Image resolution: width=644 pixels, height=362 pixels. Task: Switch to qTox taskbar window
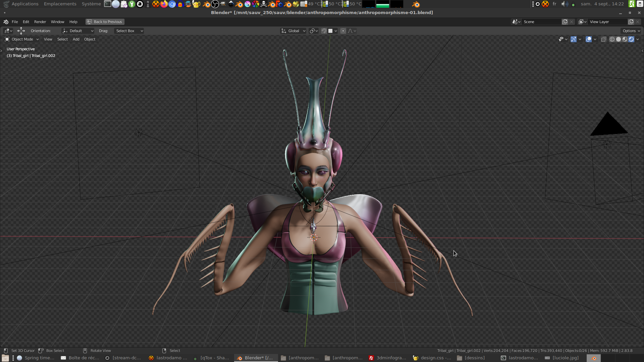[x=211, y=358]
